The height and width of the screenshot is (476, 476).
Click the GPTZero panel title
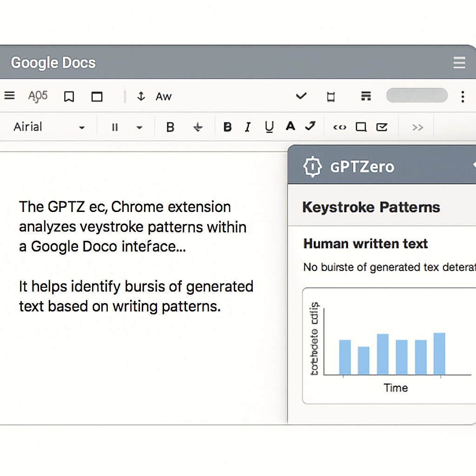tap(362, 167)
